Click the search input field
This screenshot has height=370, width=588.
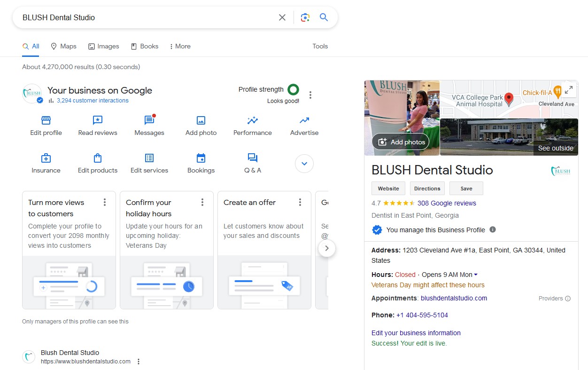(x=146, y=17)
